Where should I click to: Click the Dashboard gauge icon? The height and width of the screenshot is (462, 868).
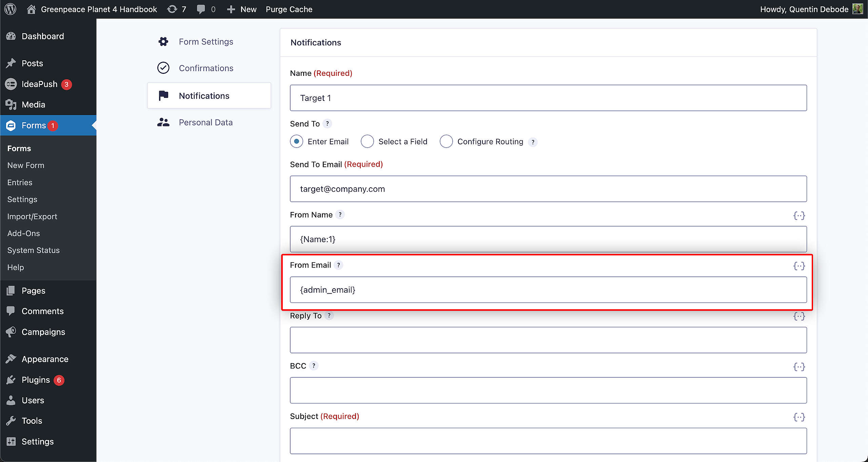[11, 36]
